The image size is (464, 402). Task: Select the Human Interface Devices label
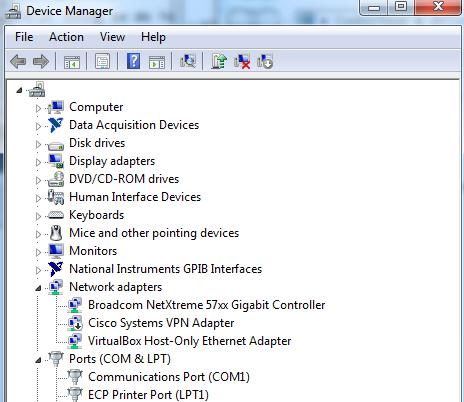[x=135, y=197]
